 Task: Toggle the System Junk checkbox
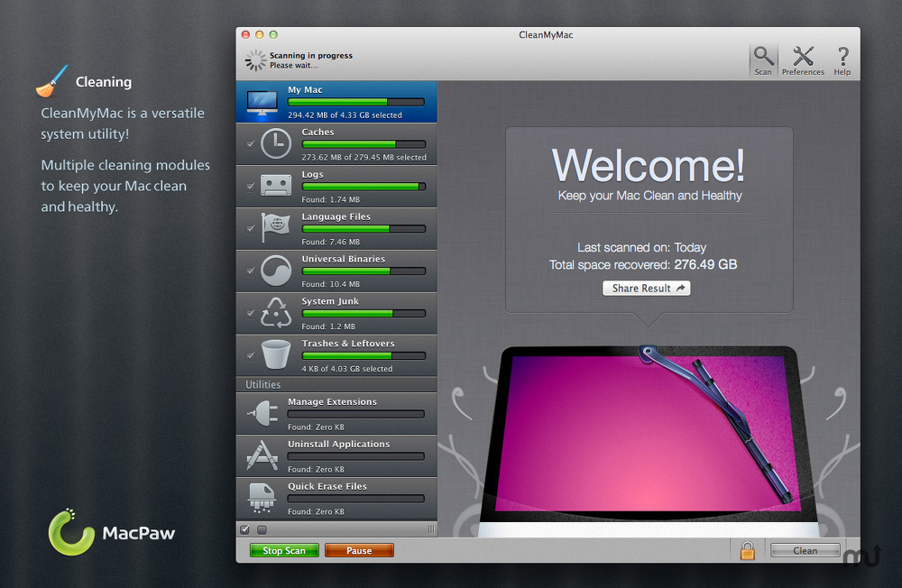[250, 314]
